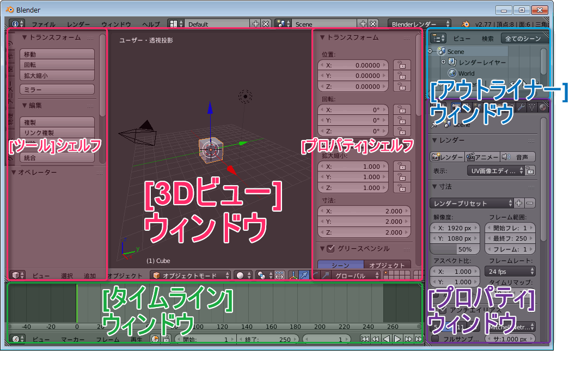The image size is (588, 374).
Task: Add a new screen layout with plus icon
Action: coord(256,24)
